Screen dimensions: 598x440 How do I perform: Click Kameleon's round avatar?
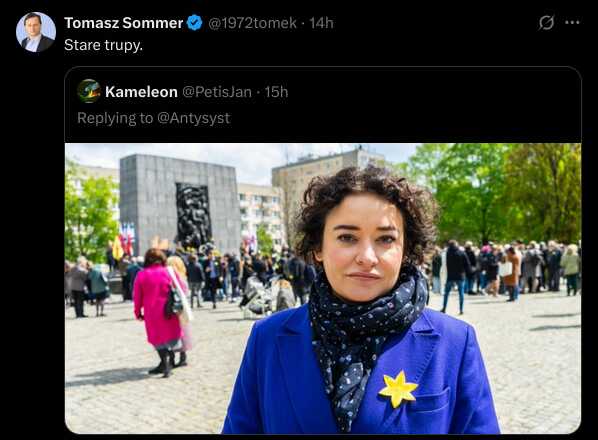(89, 91)
